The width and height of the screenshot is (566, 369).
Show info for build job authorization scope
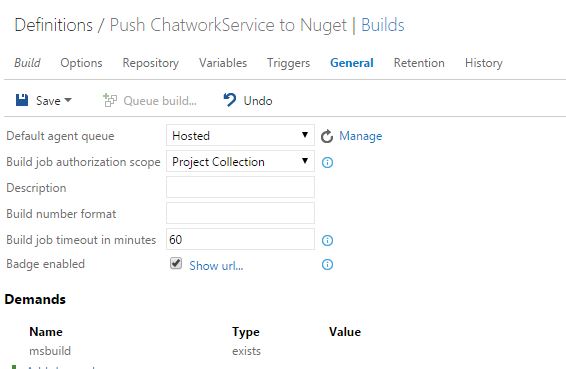tap(327, 162)
